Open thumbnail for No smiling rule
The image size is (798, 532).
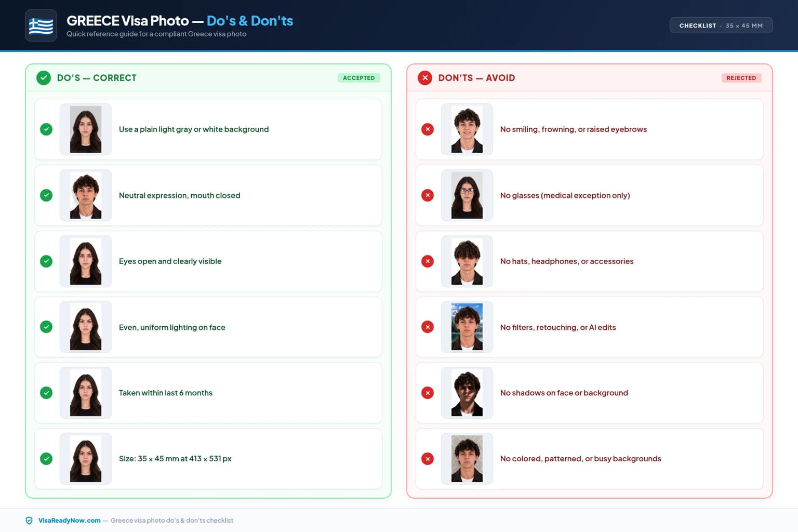point(467,129)
